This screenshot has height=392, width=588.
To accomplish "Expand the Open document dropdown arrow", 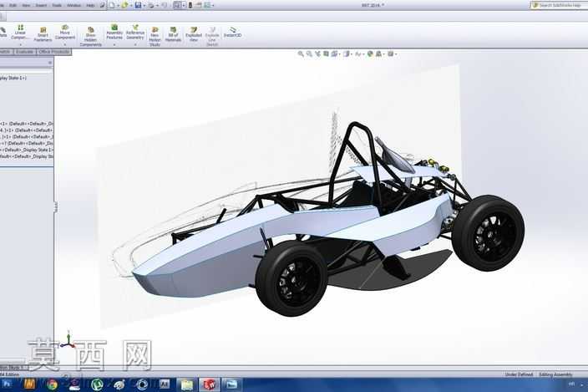I will 130,6.
